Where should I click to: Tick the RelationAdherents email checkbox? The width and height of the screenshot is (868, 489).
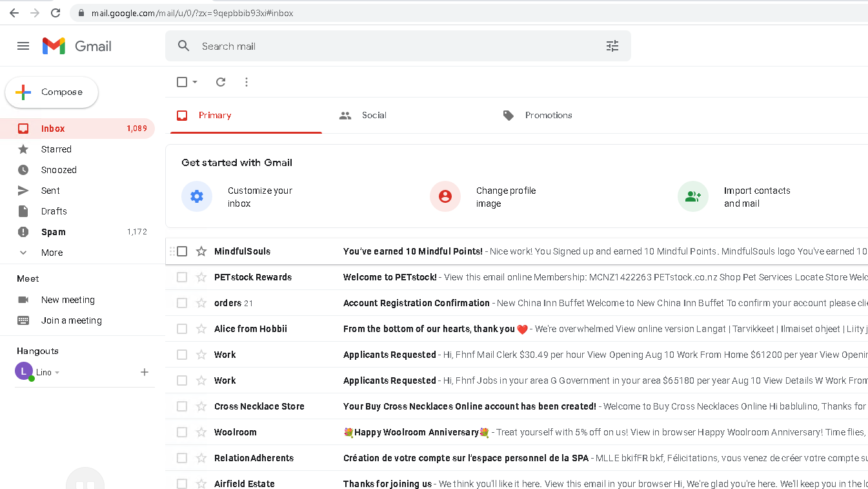click(x=182, y=458)
